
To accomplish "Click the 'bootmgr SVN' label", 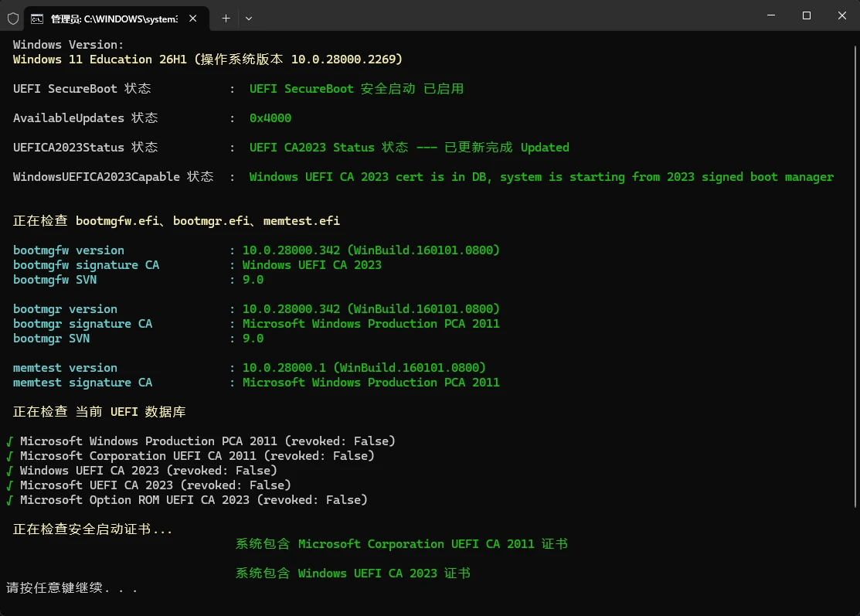I will [52, 339].
